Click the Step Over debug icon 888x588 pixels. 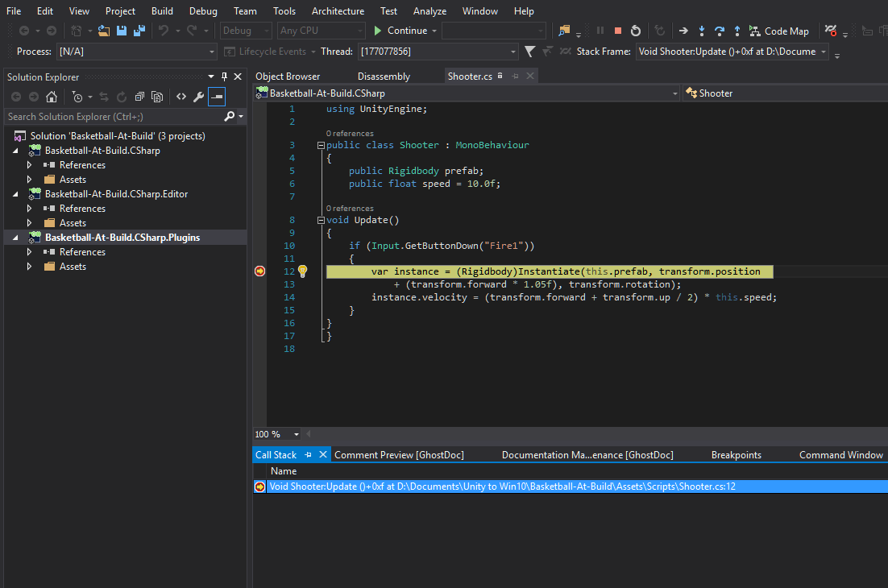(x=720, y=30)
